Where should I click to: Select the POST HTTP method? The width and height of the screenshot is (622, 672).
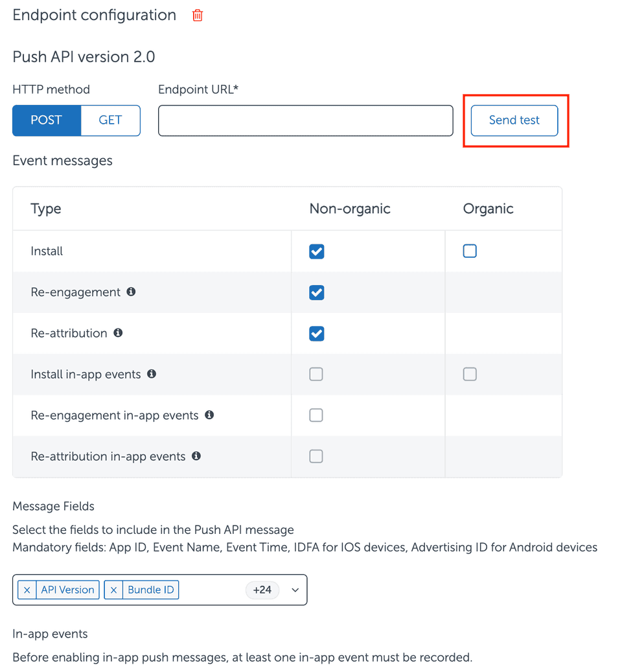(47, 121)
